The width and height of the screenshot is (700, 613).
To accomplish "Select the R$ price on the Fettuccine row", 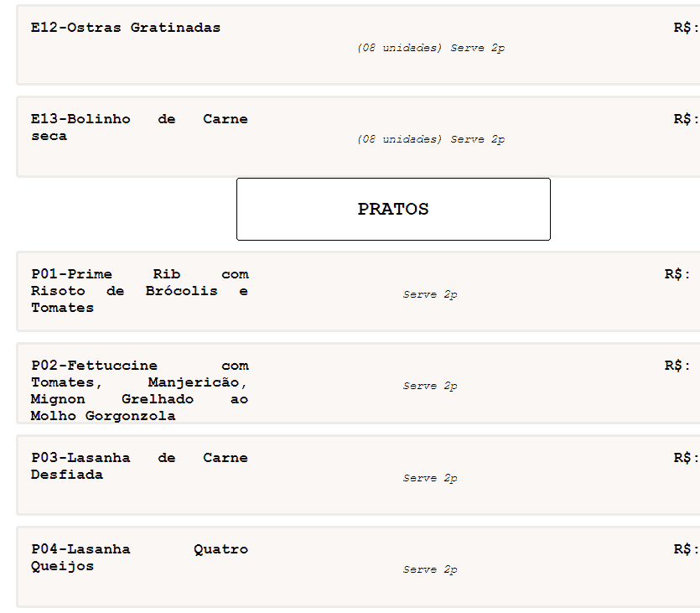I will tap(677, 366).
